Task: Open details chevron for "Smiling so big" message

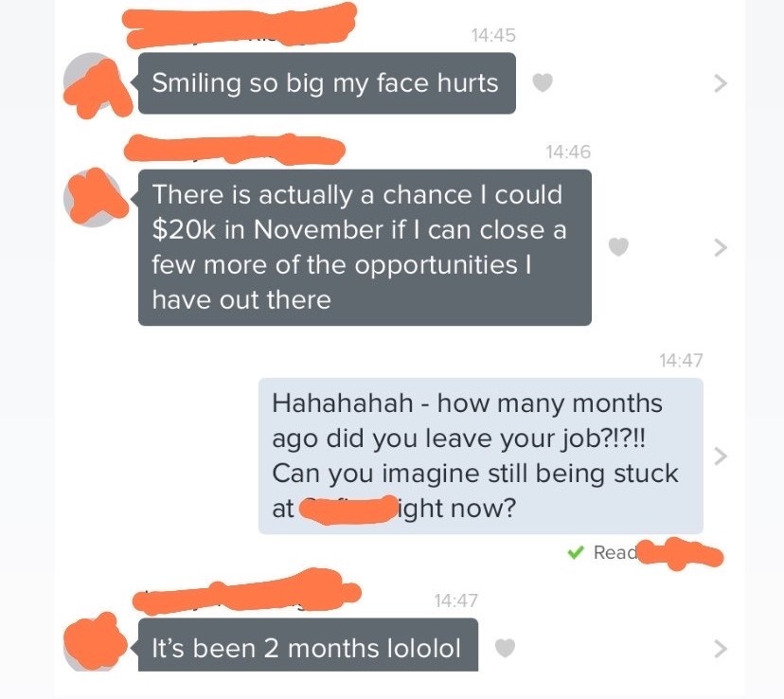Action: [720, 83]
